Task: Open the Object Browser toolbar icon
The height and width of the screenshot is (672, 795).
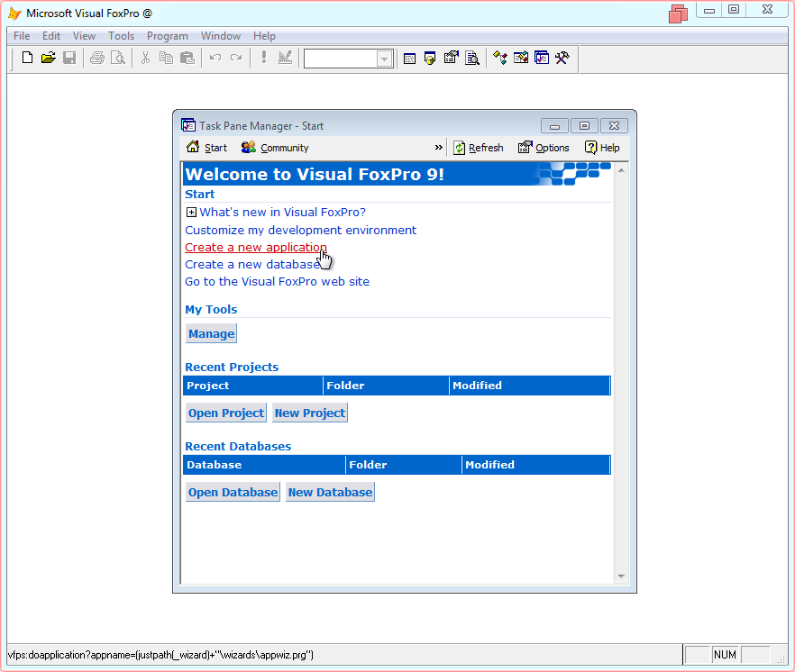Action: 521,58
